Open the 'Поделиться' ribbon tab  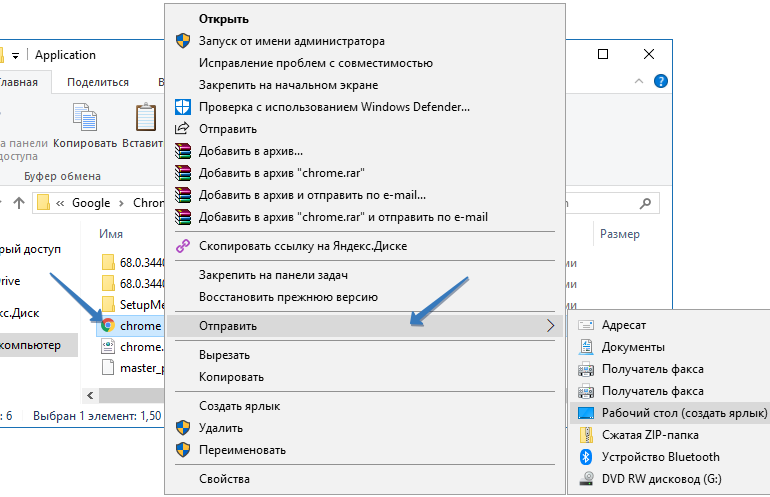(x=97, y=82)
